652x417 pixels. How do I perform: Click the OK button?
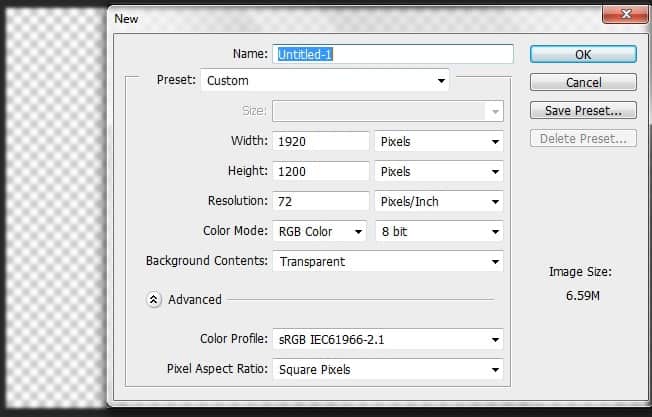click(x=583, y=54)
